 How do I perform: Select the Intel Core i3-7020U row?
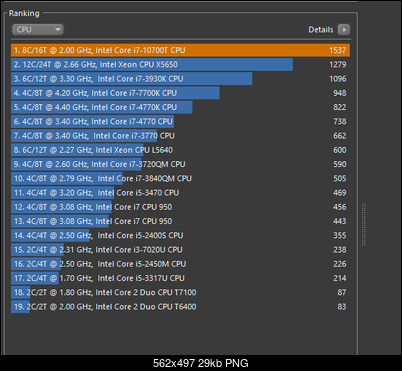click(180, 250)
